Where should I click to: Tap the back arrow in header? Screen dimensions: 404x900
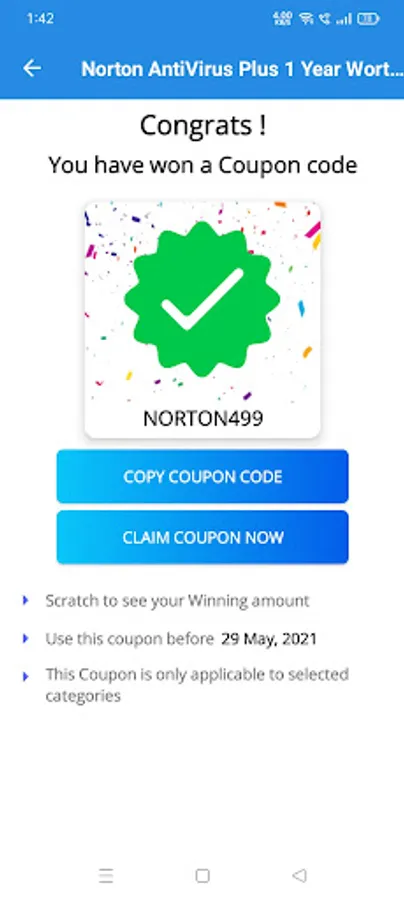coord(32,69)
